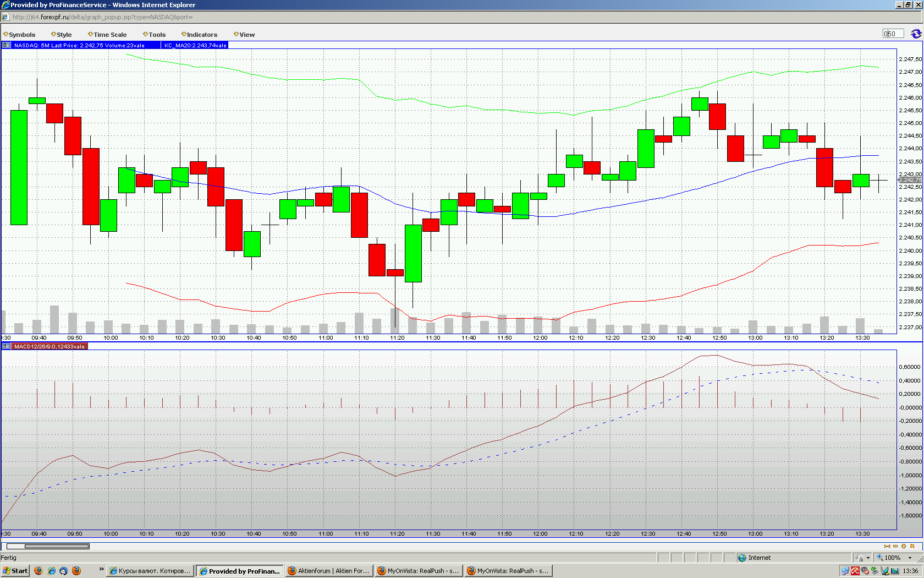
Task: Click the blue refresh arrows icon
Action: pyautogui.click(x=916, y=34)
